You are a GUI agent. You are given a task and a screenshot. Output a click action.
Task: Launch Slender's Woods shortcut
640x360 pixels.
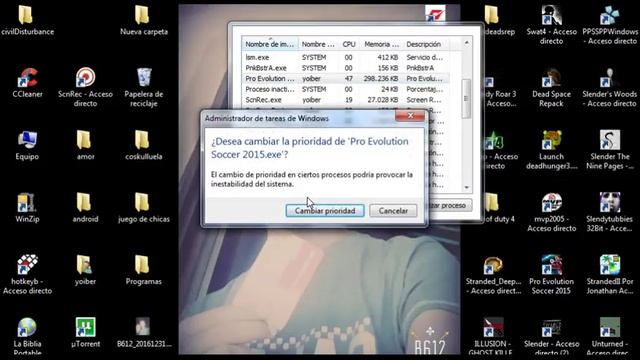click(x=610, y=78)
